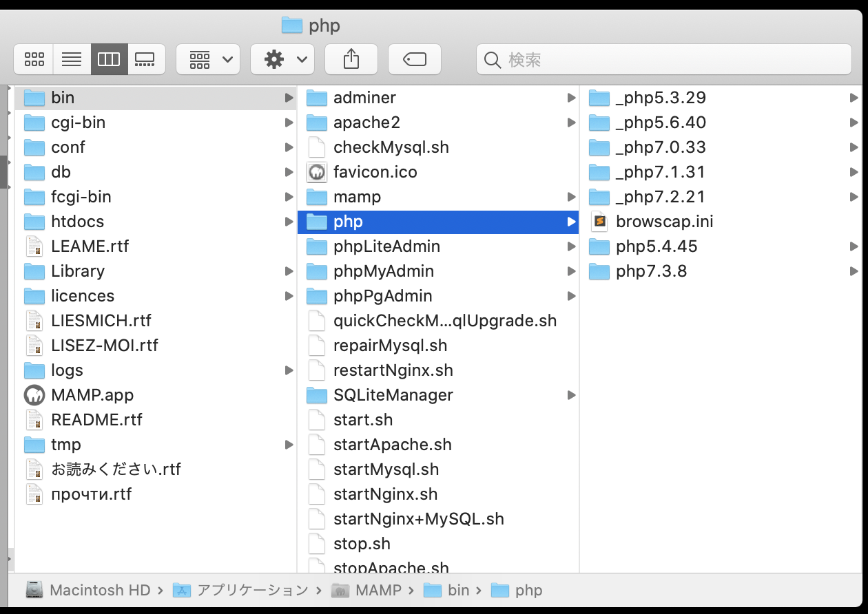The width and height of the screenshot is (868, 614).
Task: Select quickCheckM…qlUpgrade.sh file
Action: click(438, 321)
